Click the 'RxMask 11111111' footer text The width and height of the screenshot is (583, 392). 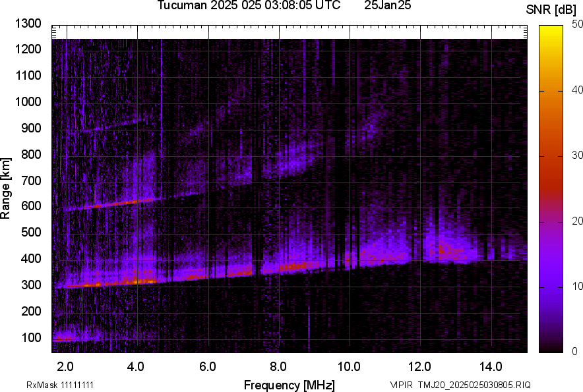pos(60,385)
